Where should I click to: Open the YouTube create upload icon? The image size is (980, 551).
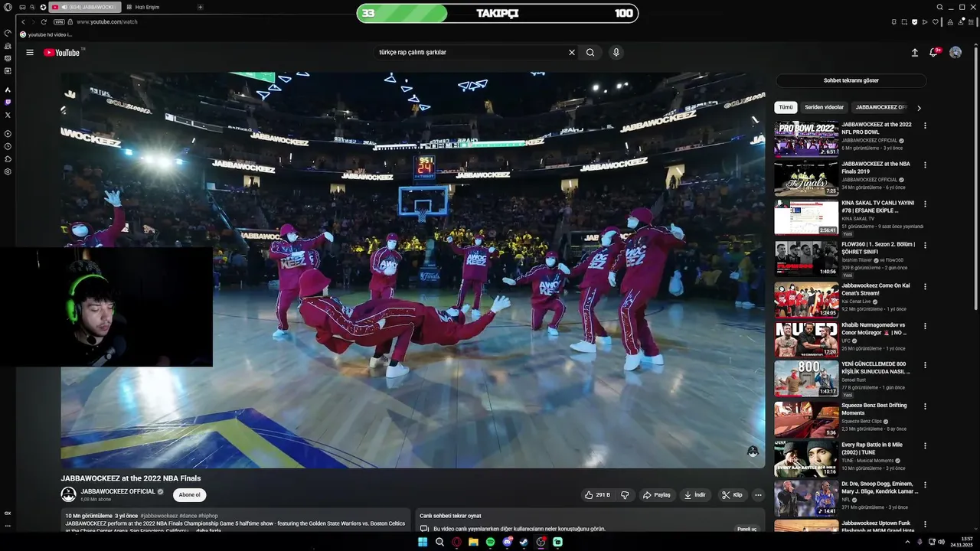click(x=914, y=53)
